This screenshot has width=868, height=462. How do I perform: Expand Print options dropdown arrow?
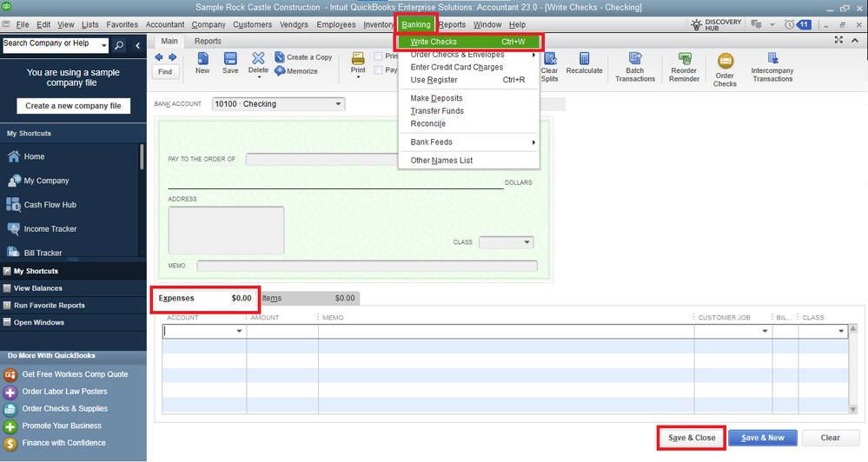pyautogui.click(x=358, y=77)
